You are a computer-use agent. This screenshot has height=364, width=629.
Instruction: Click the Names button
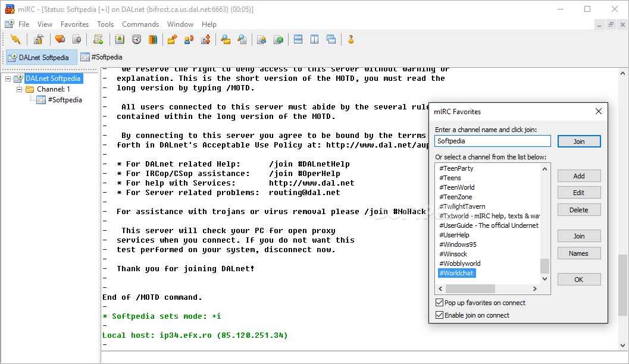click(x=579, y=253)
